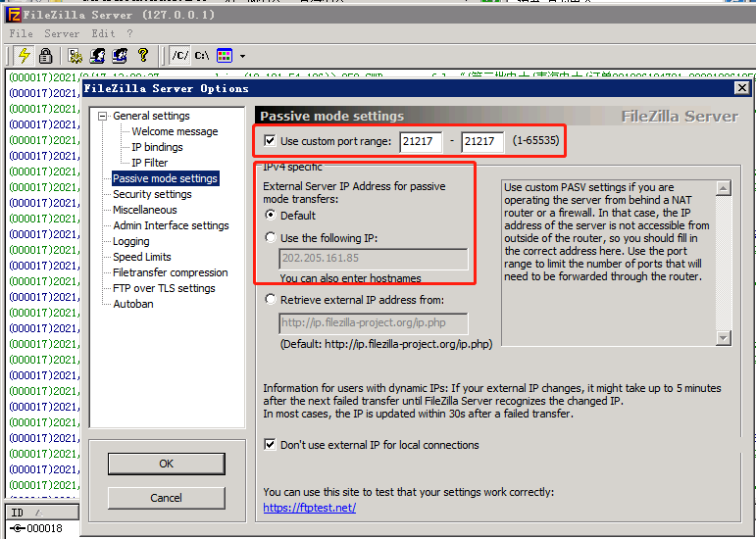
Task: Select Retrieve external IP address from radio
Action: 271,300
